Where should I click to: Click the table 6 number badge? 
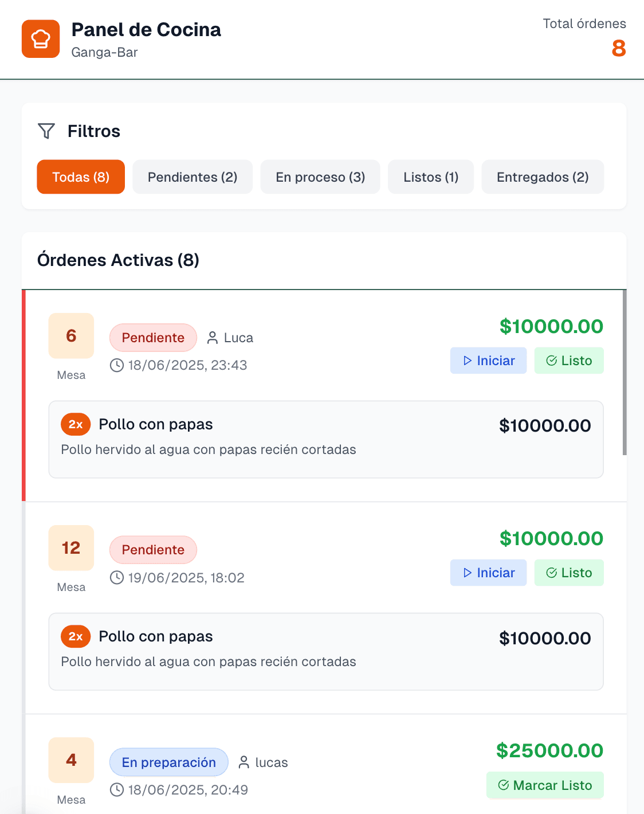(x=71, y=336)
